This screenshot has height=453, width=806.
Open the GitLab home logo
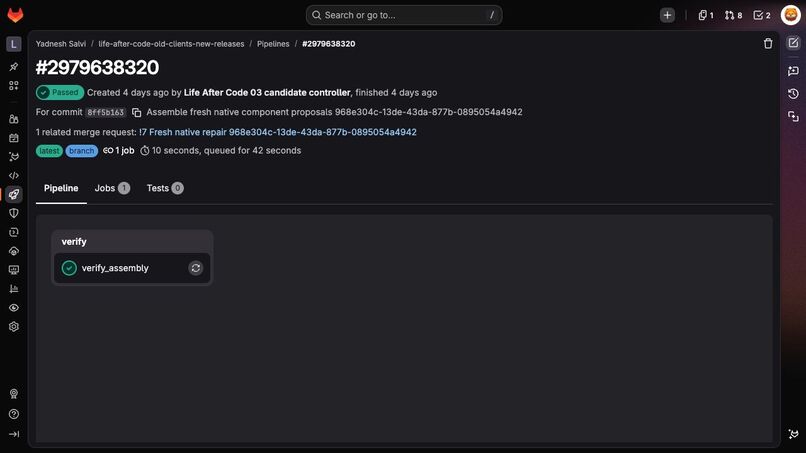click(x=15, y=15)
